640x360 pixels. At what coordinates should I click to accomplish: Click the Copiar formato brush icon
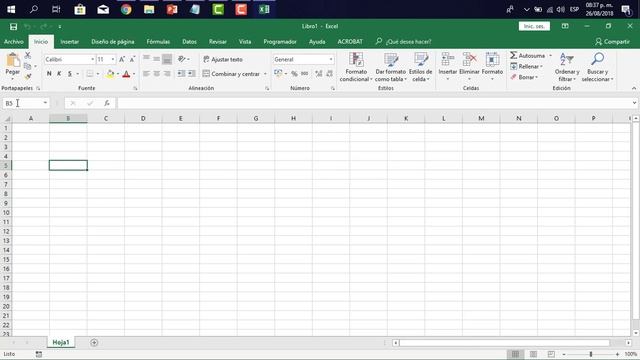pos(28,76)
